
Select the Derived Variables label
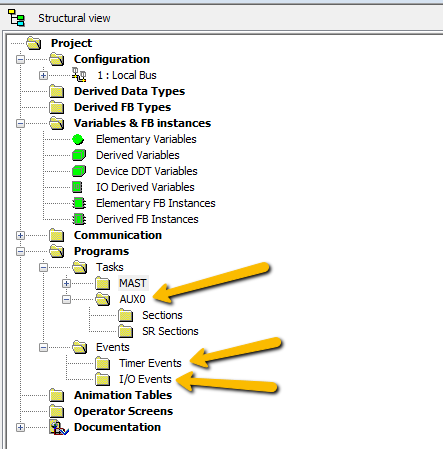pyautogui.click(x=138, y=155)
